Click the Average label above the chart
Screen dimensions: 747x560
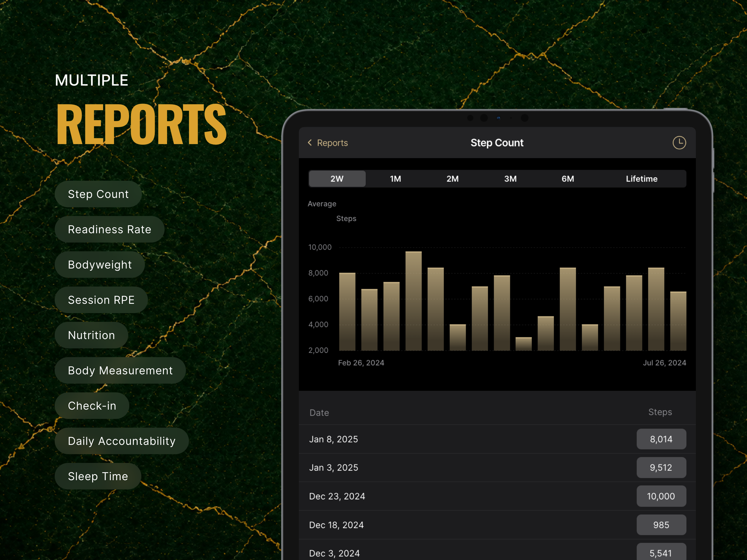pos(322,204)
